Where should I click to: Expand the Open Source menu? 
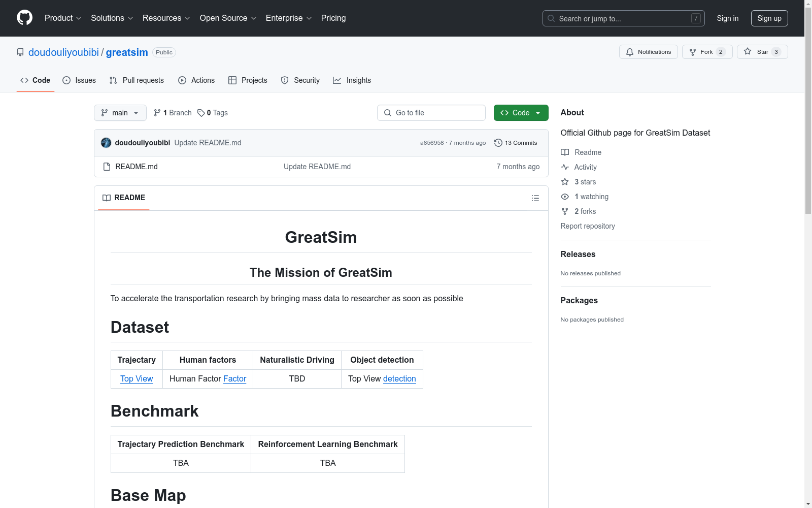(x=228, y=18)
